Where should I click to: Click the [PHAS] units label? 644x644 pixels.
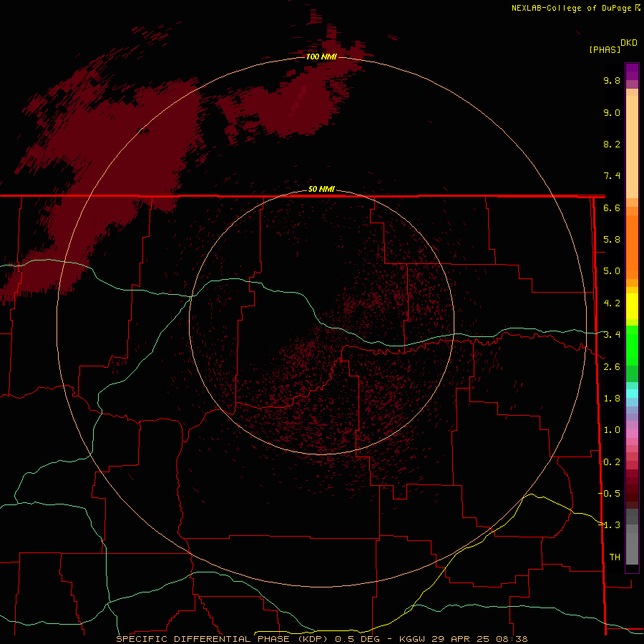click(605, 49)
